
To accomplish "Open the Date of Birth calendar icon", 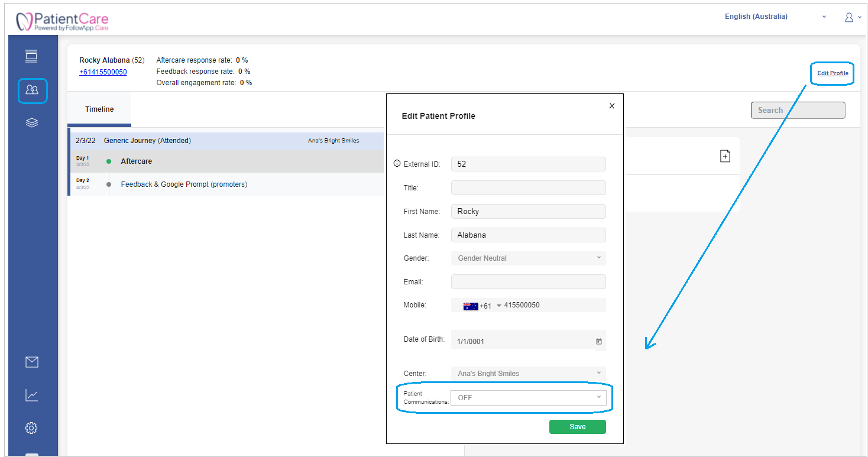I will [598, 341].
